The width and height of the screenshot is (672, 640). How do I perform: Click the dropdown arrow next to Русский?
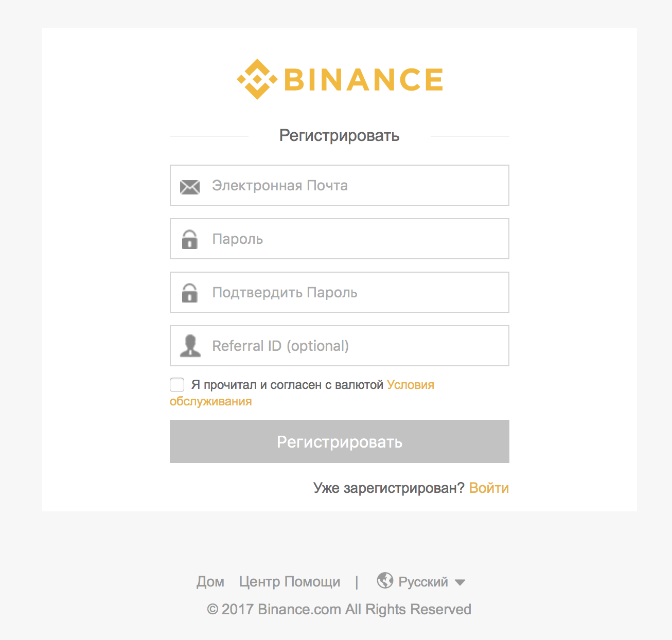460,582
